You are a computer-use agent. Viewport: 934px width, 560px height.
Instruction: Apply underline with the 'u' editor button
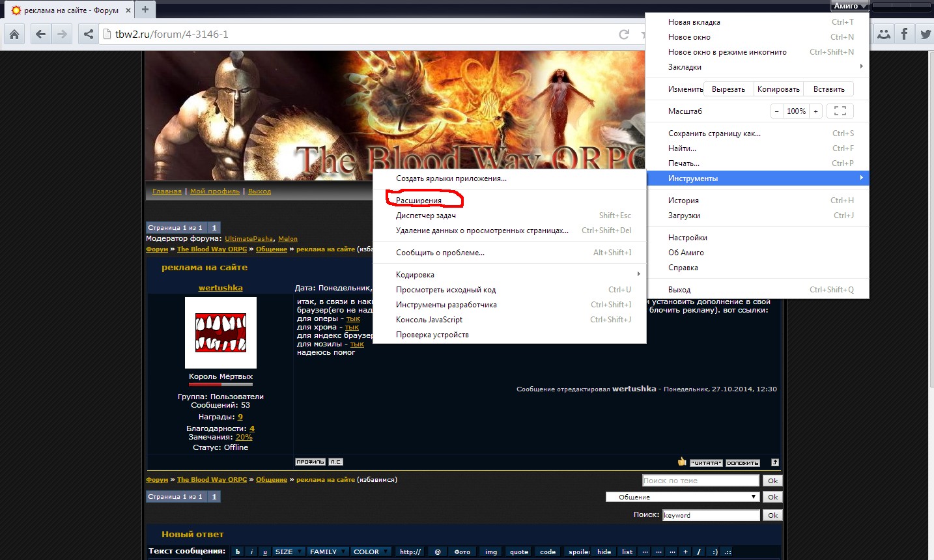pyautogui.click(x=265, y=552)
